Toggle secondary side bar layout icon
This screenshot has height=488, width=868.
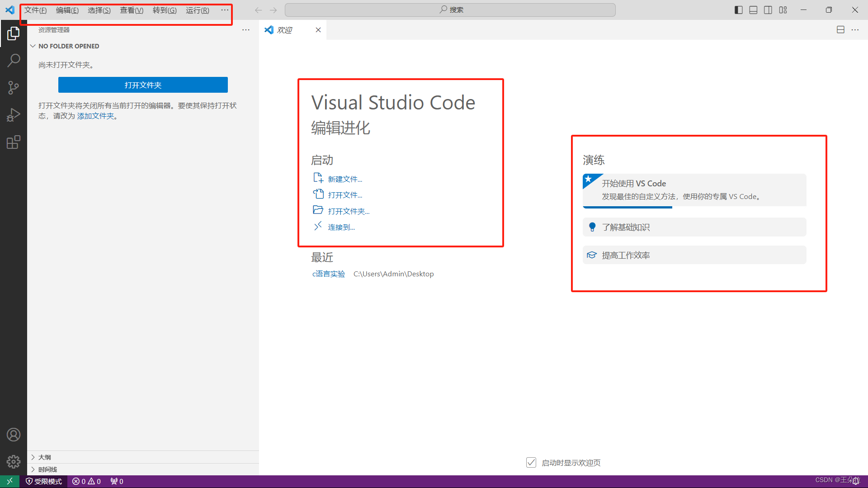768,10
